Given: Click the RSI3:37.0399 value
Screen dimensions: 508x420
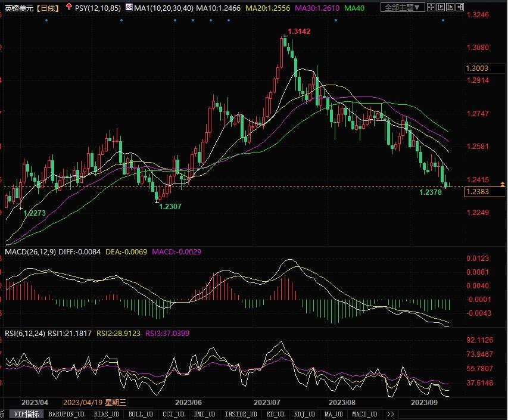Looking at the screenshot, I should pyautogui.click(x=167, y=333).
